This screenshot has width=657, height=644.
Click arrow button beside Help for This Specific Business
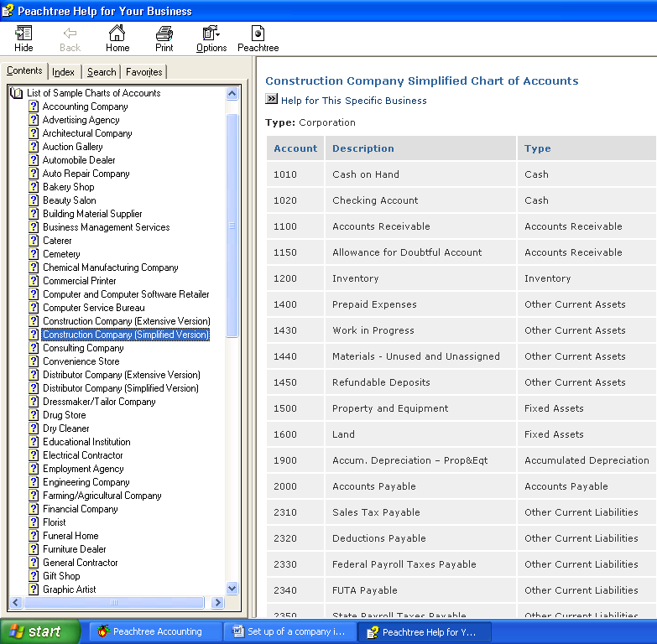(272, 99)
